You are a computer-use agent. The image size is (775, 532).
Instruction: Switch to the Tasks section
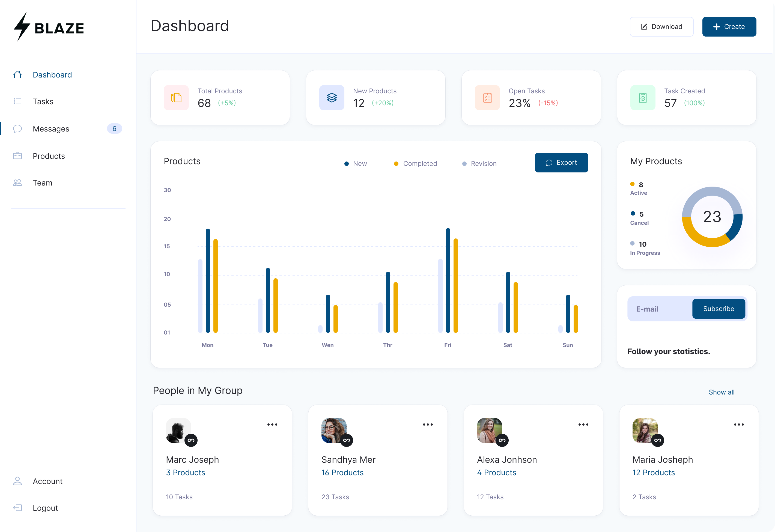tap(43, 101)
